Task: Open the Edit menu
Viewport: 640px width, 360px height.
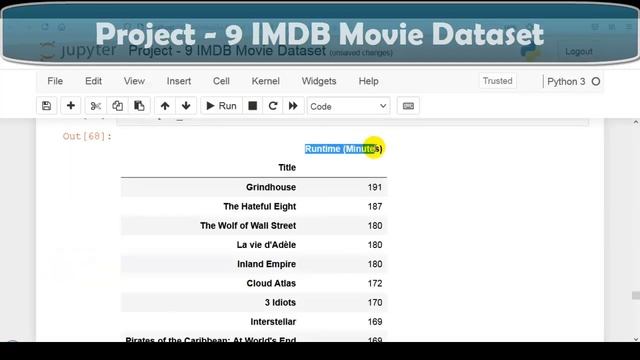Action: point(93,81)
